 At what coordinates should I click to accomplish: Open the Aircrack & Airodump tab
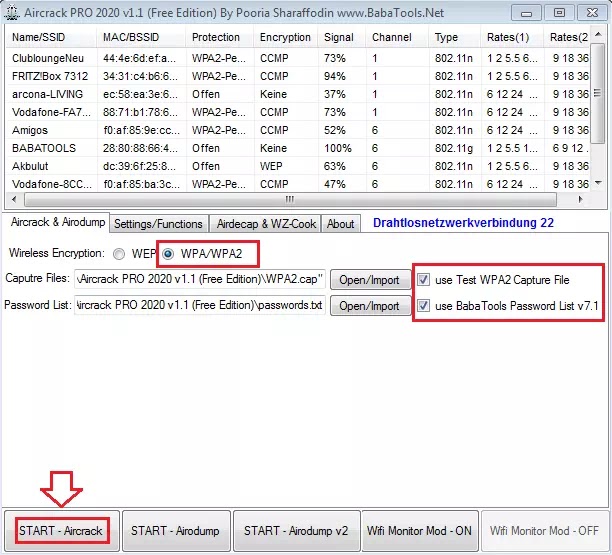pyautogui.click(x=58, y=222)
